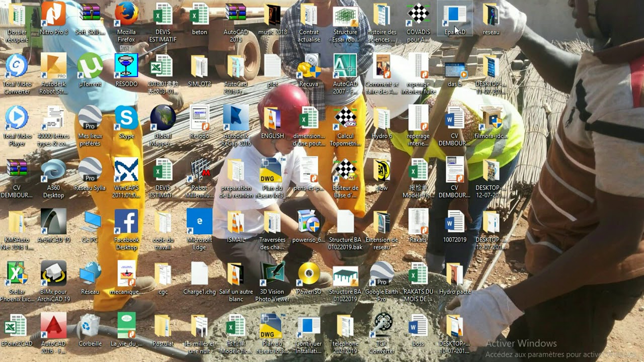Screen dimensions: 644x362
Task: Open the BIMx pour ArchiCAD 19 icon
Action: tap(53, 282)
